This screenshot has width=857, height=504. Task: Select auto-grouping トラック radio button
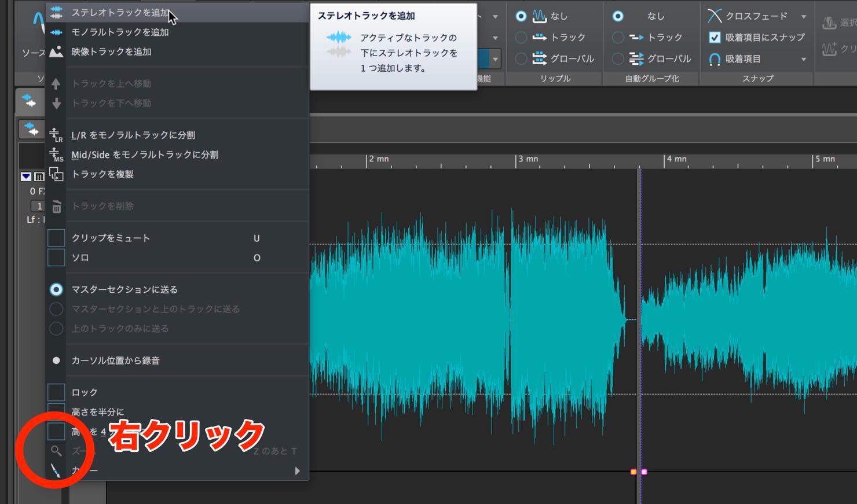pyautogui.click(x=618, y=37)
